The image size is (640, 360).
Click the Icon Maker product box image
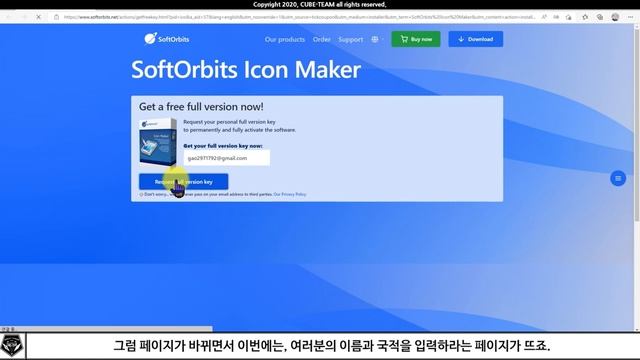[158, 142]
